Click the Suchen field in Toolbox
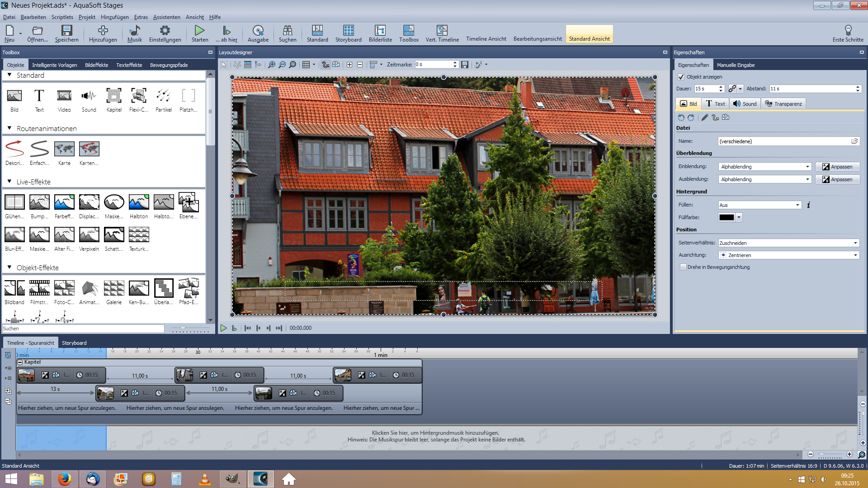The width and height of the screenshot is (868, 488). pyautogui.click(x=83, y=328)
